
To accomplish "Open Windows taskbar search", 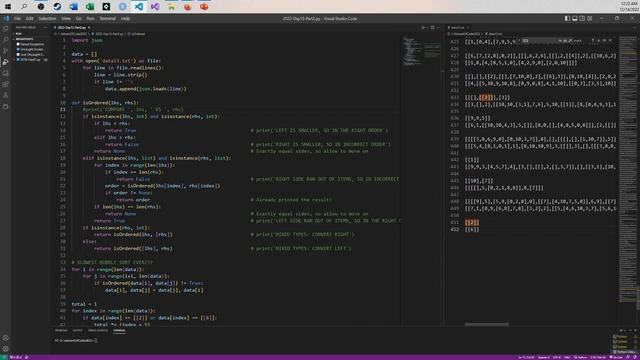I will click(24, 7).
